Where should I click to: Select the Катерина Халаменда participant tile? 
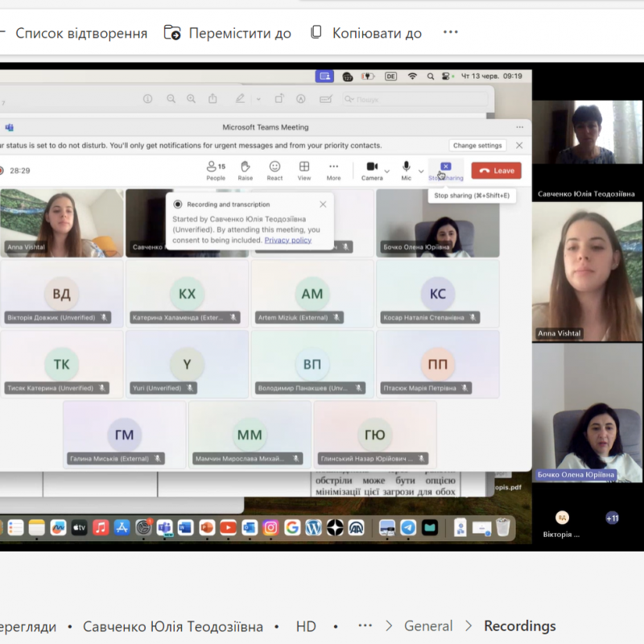point(187,294)
